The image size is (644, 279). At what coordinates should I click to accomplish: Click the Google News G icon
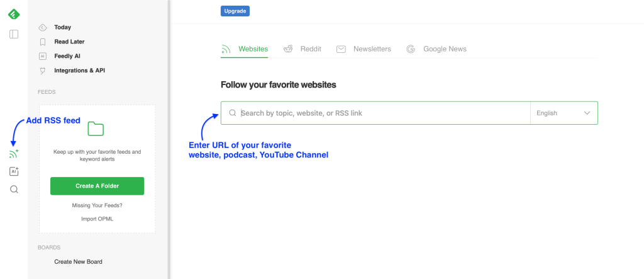411,49
